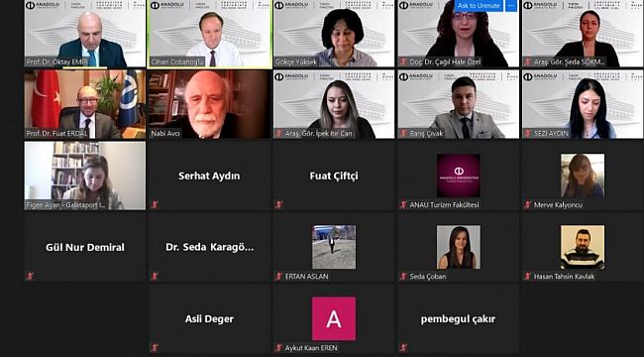Click Hasan Tahsin Kavlak profile photo
Screen dimensions: 644x357
tap(583, 247)
